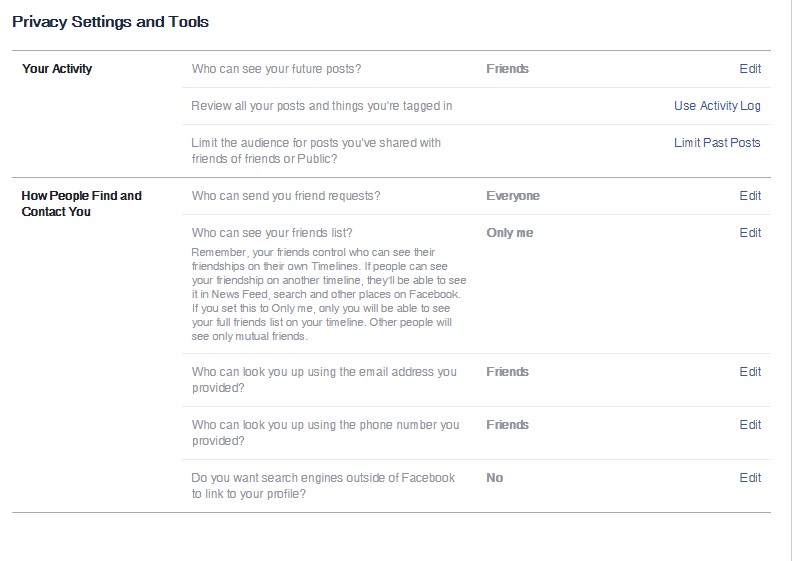Open the Use Activity Log link
Screen dimensions: 797x561
pyautogui.click(x=717, y=106)
